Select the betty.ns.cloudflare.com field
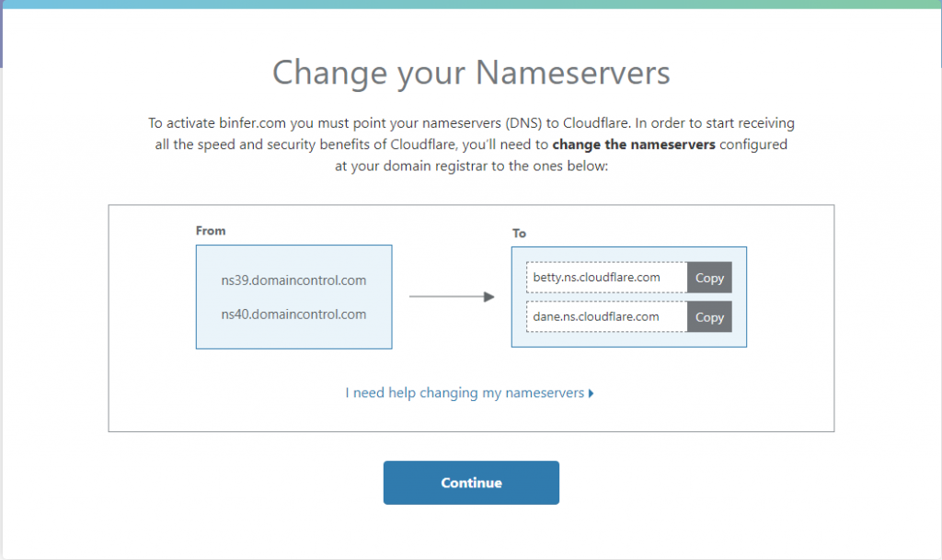The image size is (942, 560). coord(607,278)
